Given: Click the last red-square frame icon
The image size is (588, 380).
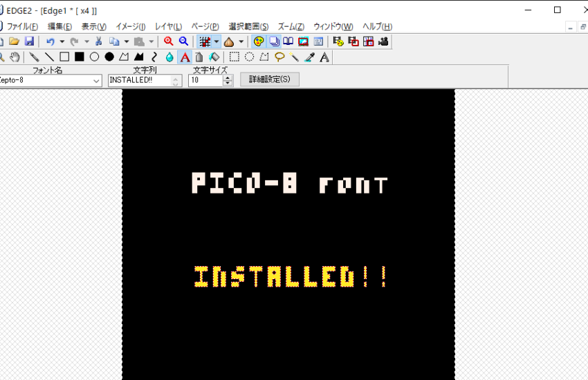Looking at the screenshot, I should coord(368,41).
